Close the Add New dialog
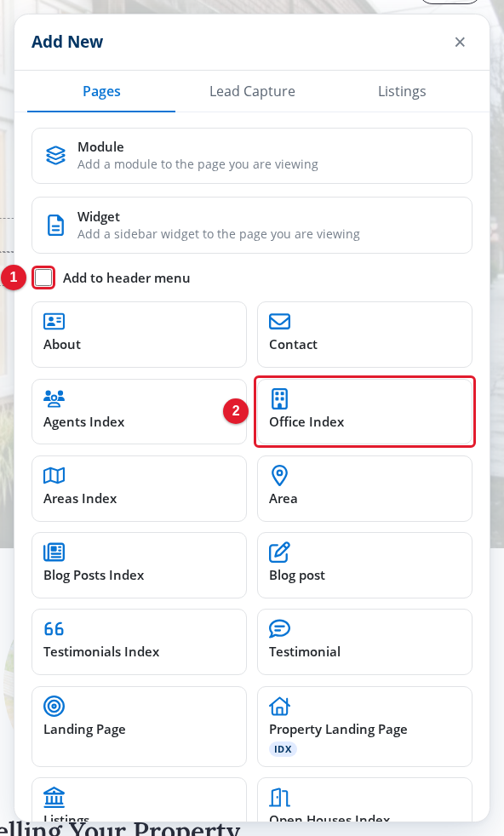The image size is (504, 836). pyautogui.click(x=460, y=42)
